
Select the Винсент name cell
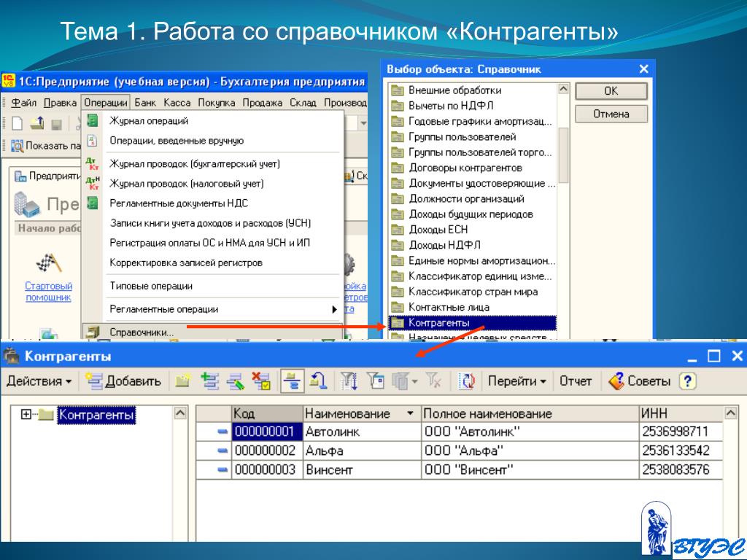(x=362, y=470)
